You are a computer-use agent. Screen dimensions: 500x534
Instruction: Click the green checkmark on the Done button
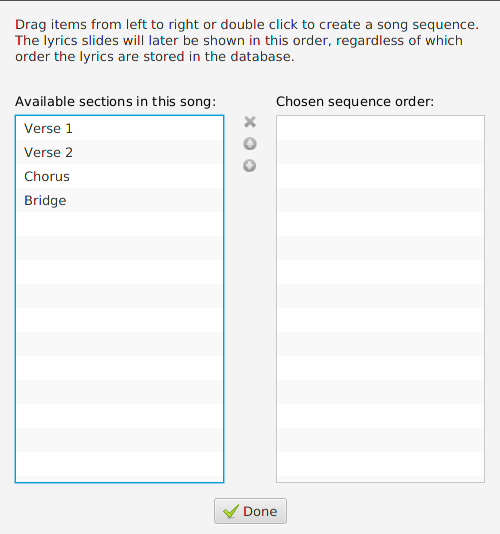pyautogui.click(x=231, y=512)
